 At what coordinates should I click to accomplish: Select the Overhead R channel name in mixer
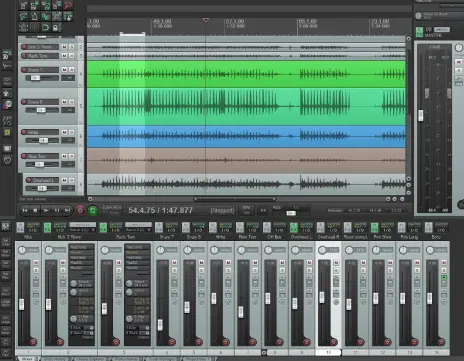328,237
